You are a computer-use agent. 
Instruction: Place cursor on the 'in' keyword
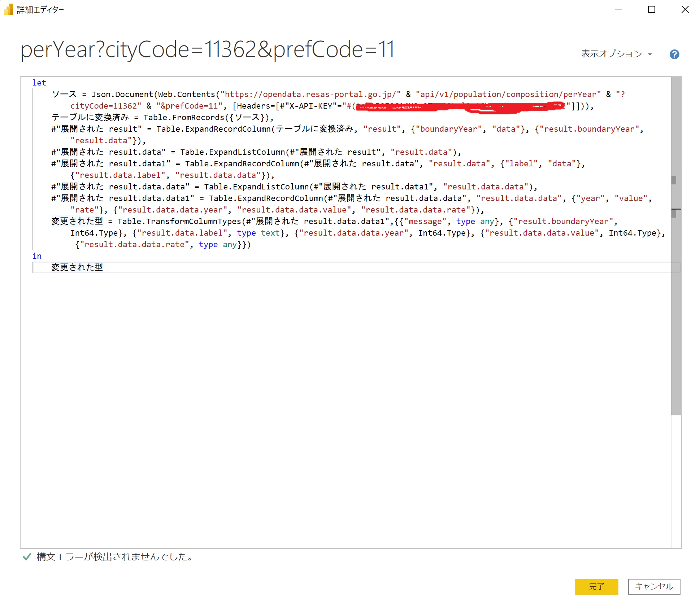[x=37, y=256]
